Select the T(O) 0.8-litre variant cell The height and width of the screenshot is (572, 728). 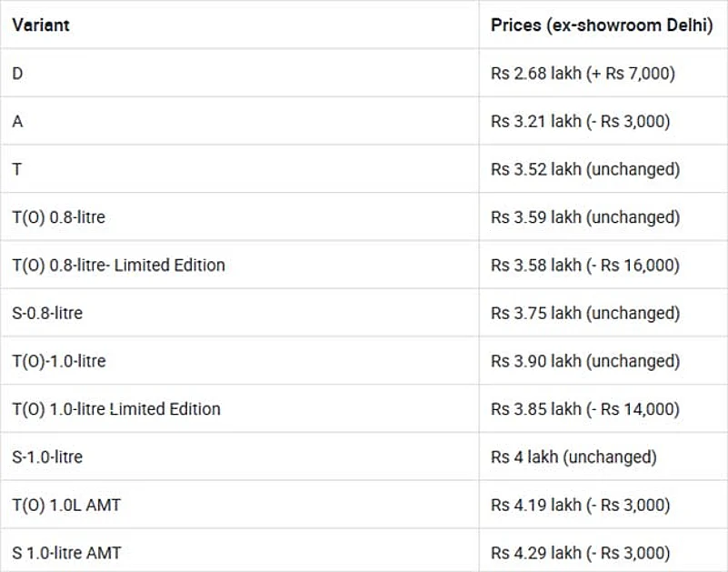pyautogui.click(x=59, y=217)
